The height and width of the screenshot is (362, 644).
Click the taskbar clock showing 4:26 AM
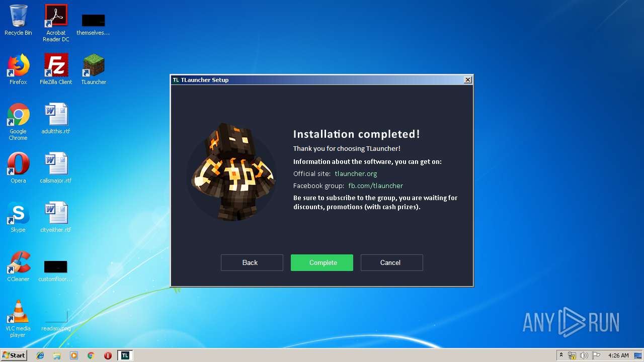tap(618, 355)
